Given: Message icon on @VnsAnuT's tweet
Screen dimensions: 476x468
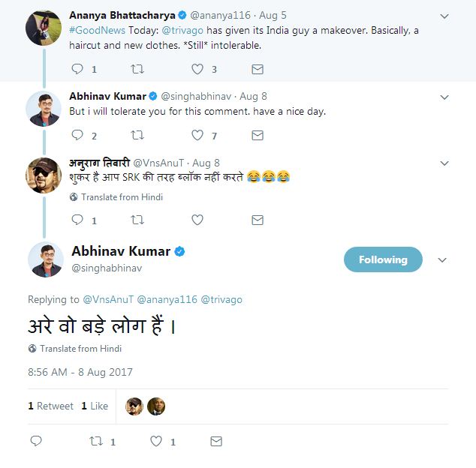Looking at the screenshot, I should click(258, 220).
